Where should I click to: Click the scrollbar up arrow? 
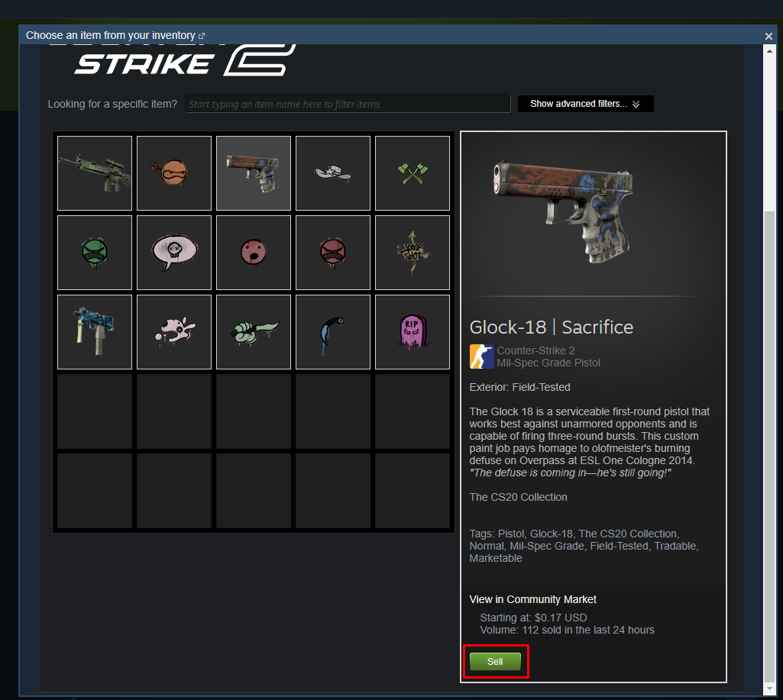point(769,51)
